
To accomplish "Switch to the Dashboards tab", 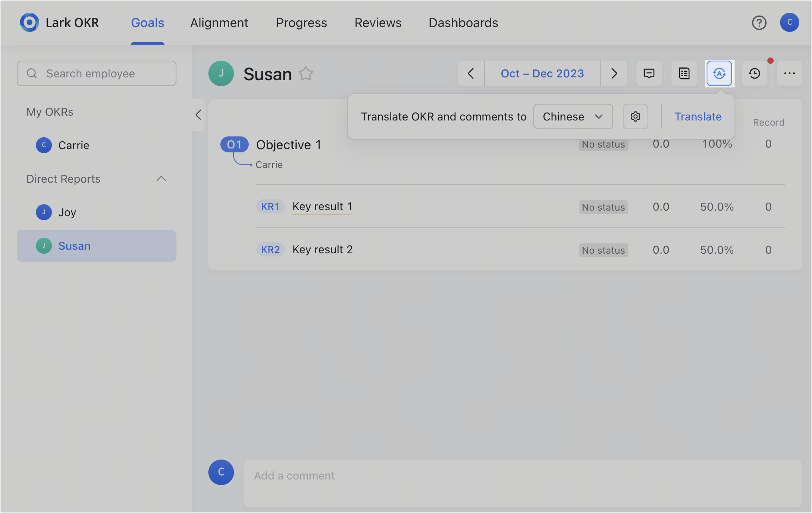I will pyautogui.click(x=463, y=23).
